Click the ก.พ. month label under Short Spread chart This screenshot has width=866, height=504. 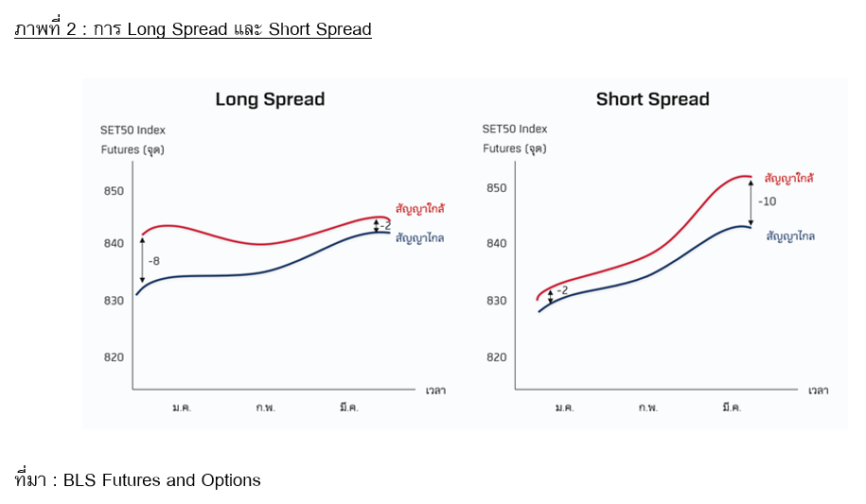point(648,408)
